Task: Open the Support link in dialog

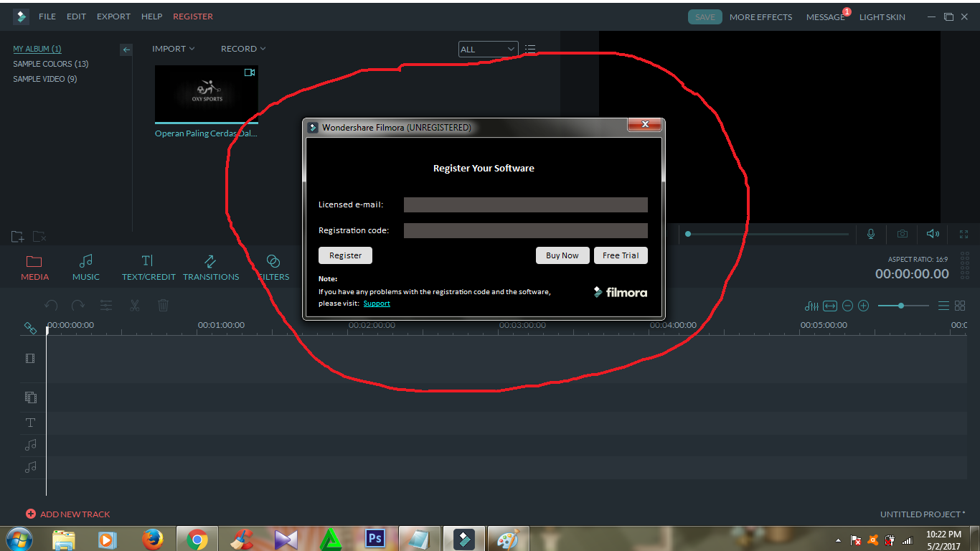Action: click(x=377, y=303)
